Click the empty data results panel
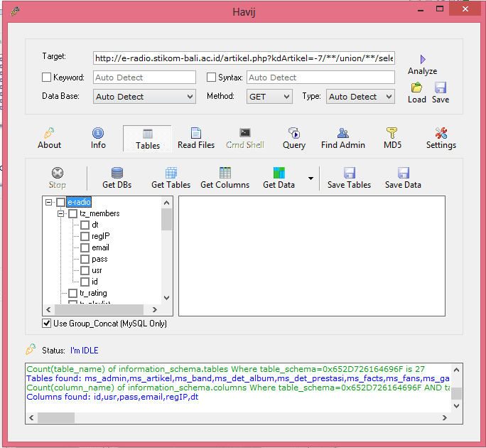 (312, 256)
